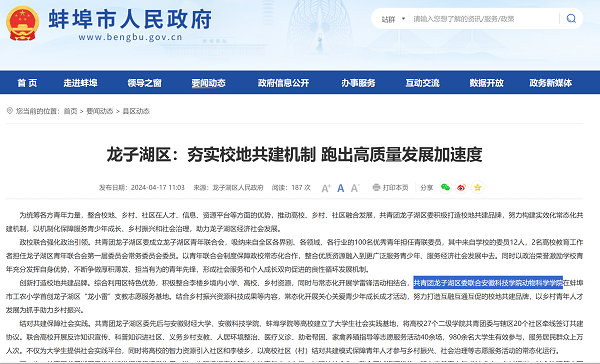Click the national emblem logo
This screenshot has width=600, height=364.
pyautogui.click(x=23, y=23)
